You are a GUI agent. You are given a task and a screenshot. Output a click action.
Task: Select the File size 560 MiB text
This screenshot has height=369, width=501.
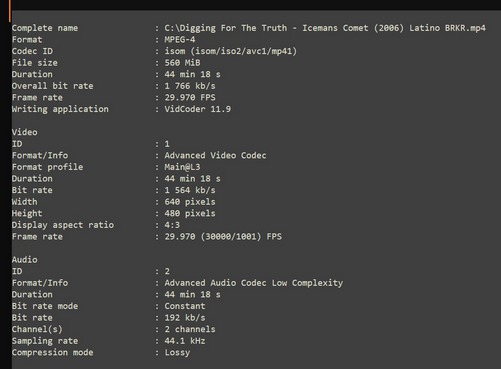click(182, 63)
